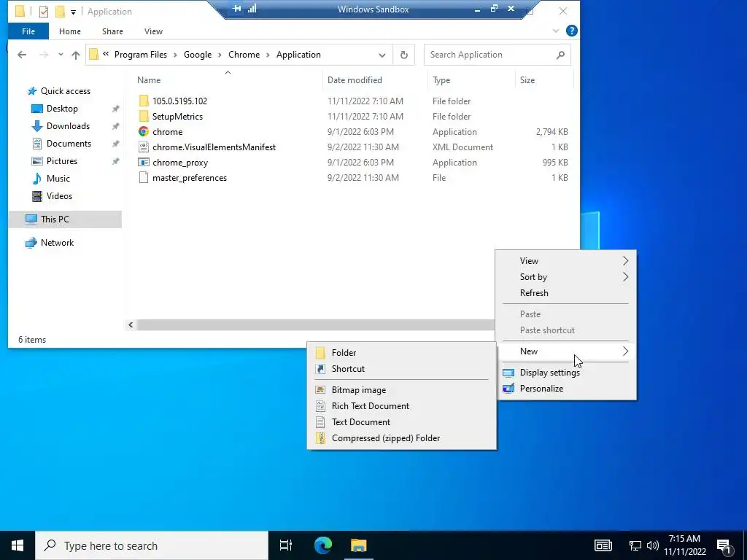
Task: Click the search magnifier icon
Action: pyautogui.click(x=560, y=55)
